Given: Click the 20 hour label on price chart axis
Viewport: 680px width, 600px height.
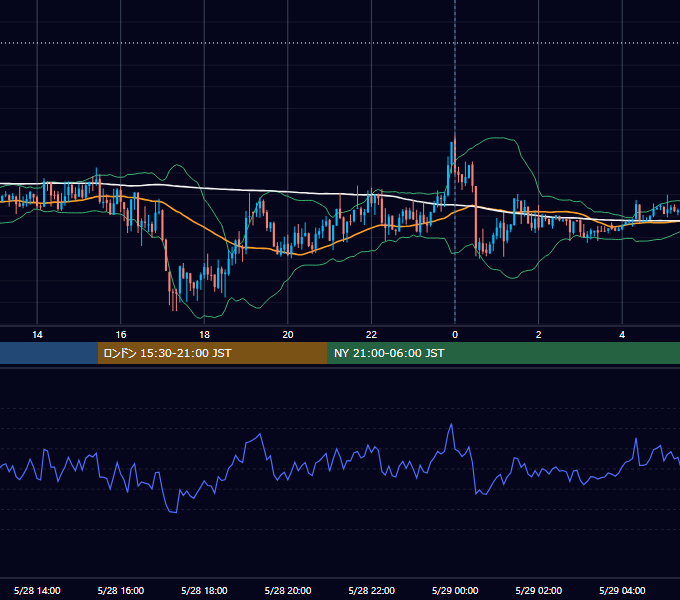Looking at the screenshot, I should click(288, 335).
